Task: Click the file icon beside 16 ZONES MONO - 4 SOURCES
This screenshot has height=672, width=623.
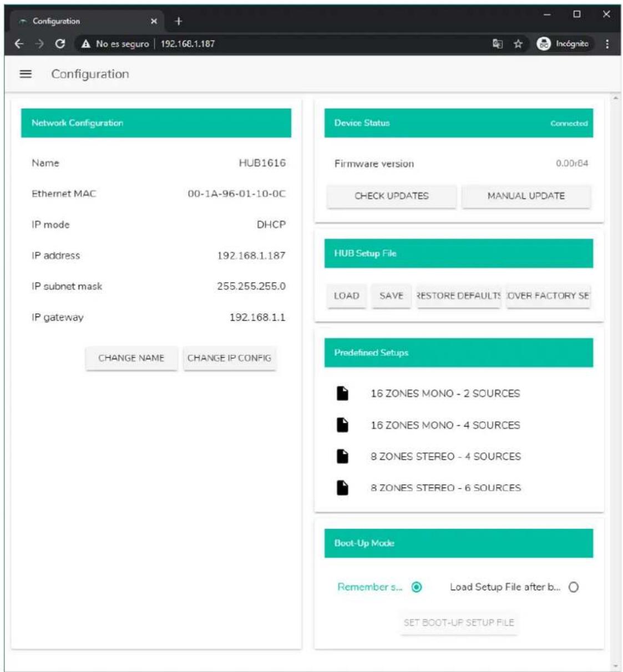Action: coord(343,425)
